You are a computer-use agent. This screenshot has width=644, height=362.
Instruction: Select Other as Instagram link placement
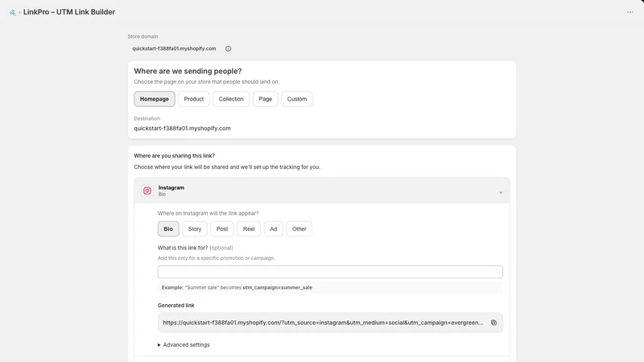[x=299, y=229]
